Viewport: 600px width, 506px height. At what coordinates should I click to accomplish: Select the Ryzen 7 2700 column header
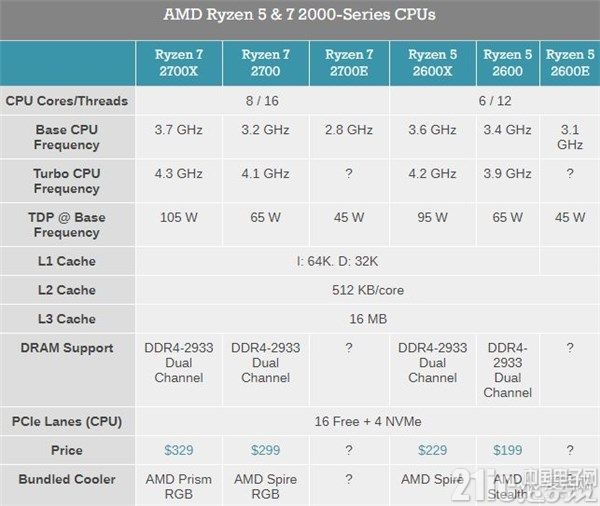pos(266,63)
